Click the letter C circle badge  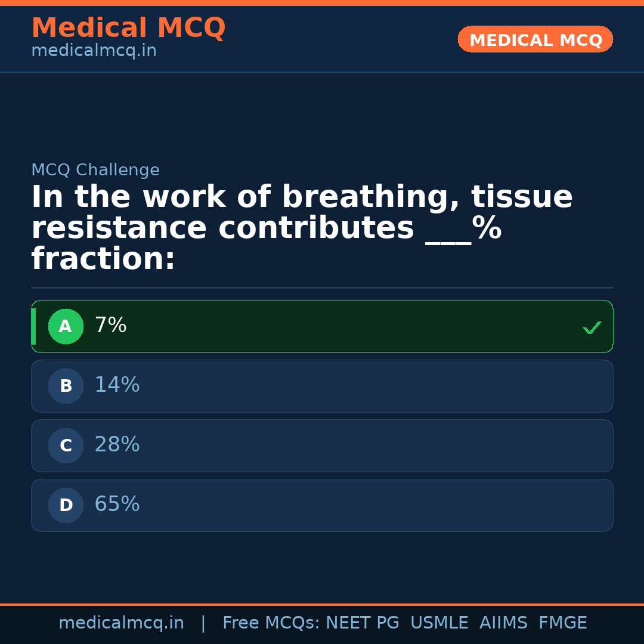[66, 446]
